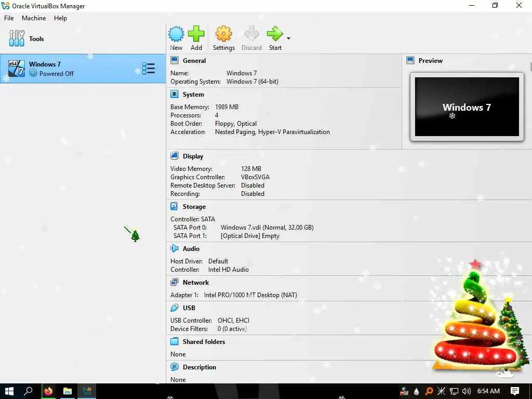Click 'Nested Paging, Hyper-V Paravirtualization' text
The width and height of the screenshot is (532, 399).
[272, 132]
